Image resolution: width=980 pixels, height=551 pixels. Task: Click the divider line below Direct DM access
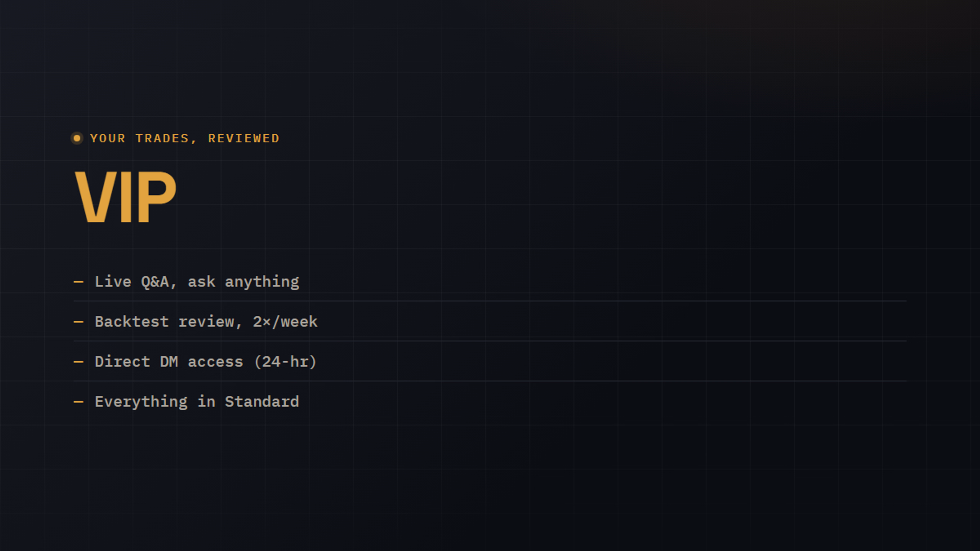coord(490,381)
